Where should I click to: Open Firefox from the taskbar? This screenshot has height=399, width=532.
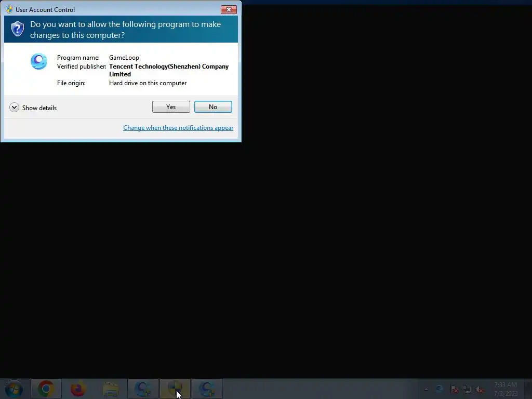[78, 389]
